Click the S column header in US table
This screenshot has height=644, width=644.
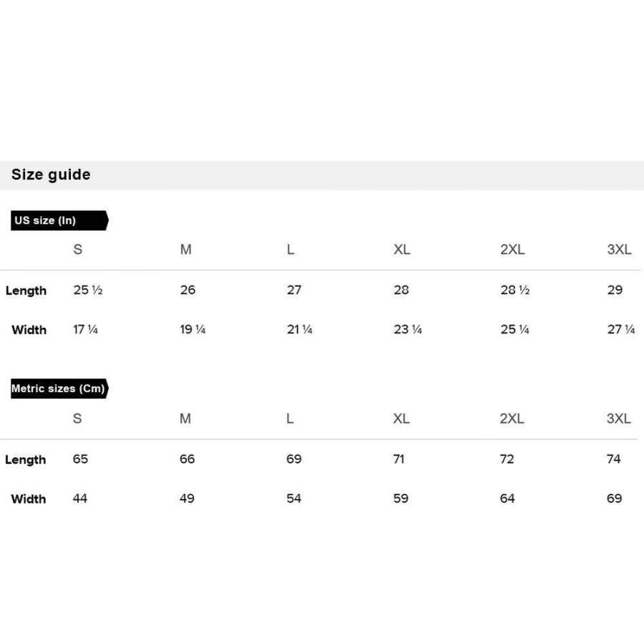[78, 250]
